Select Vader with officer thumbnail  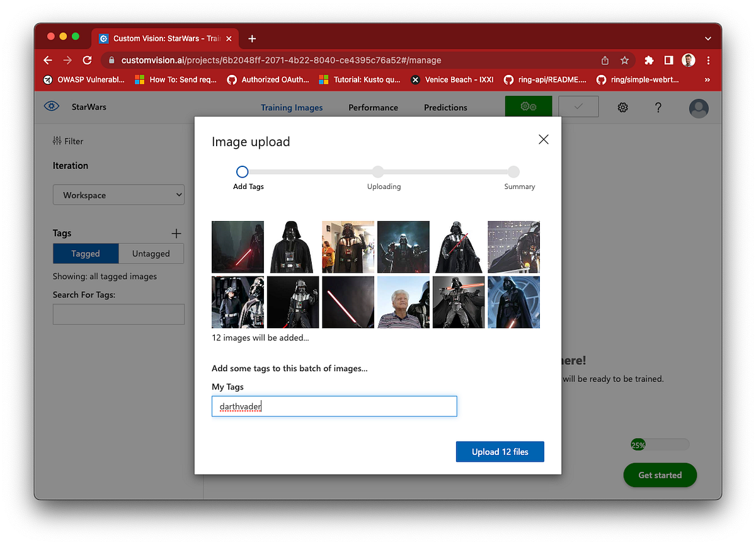coord(238,302)
